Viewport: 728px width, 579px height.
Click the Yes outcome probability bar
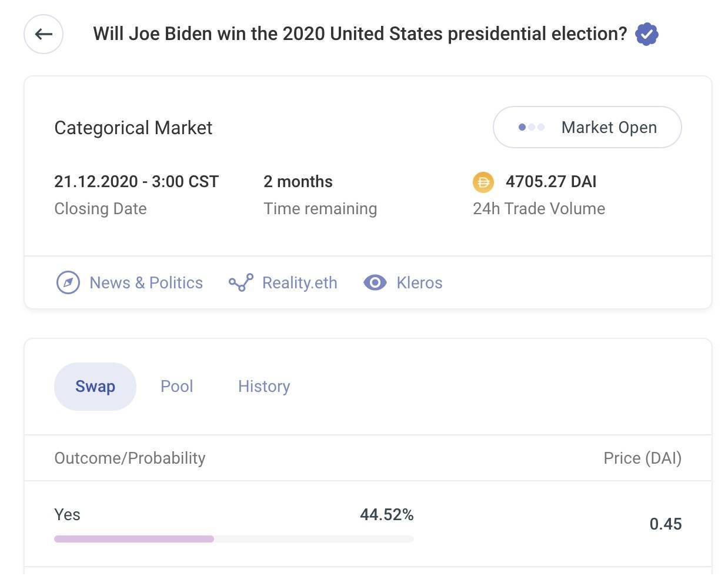click(233, 538)
